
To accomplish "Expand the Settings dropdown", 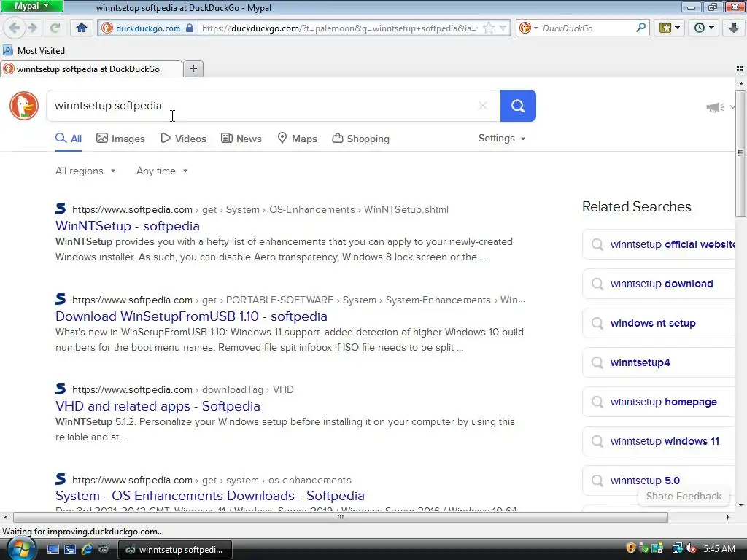I will pyautogui.click(x=502, y=138).
